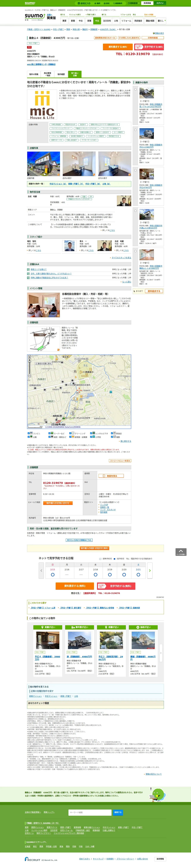
Task: Select the 賃貸 navigation tab
Action: (x=65, y=21)
